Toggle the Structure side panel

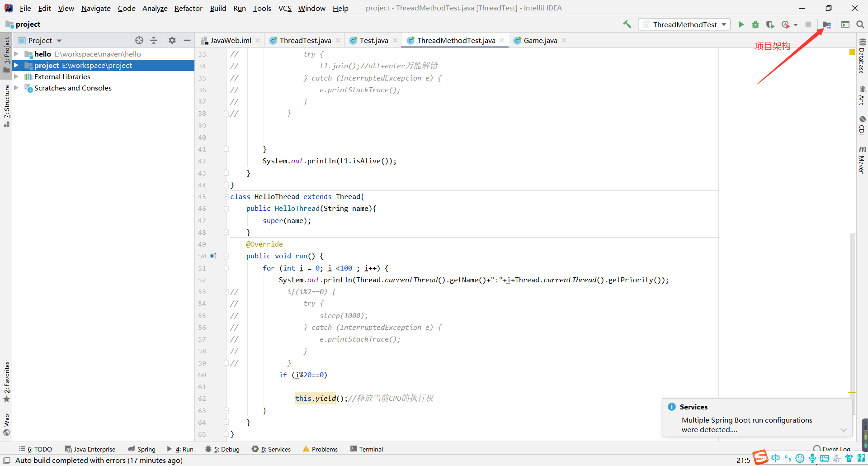click(6, 106)
